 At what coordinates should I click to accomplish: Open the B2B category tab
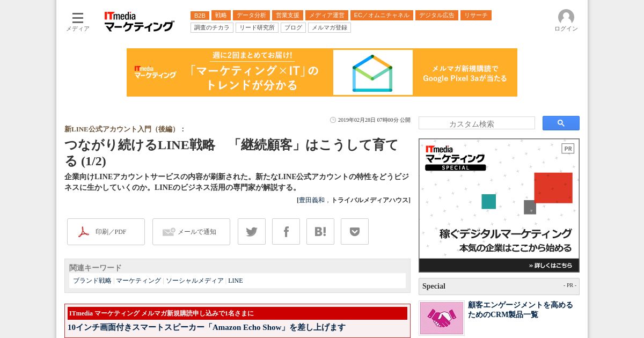pos(200,16)
